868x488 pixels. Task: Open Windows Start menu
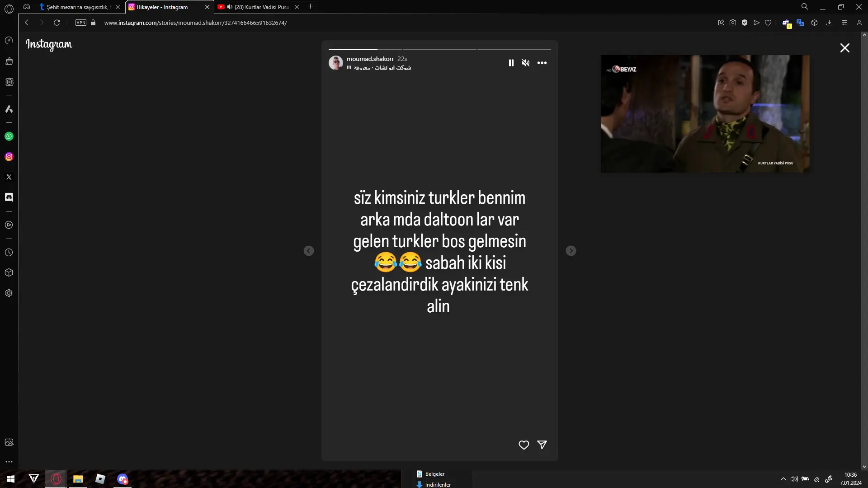pos(11,479)
